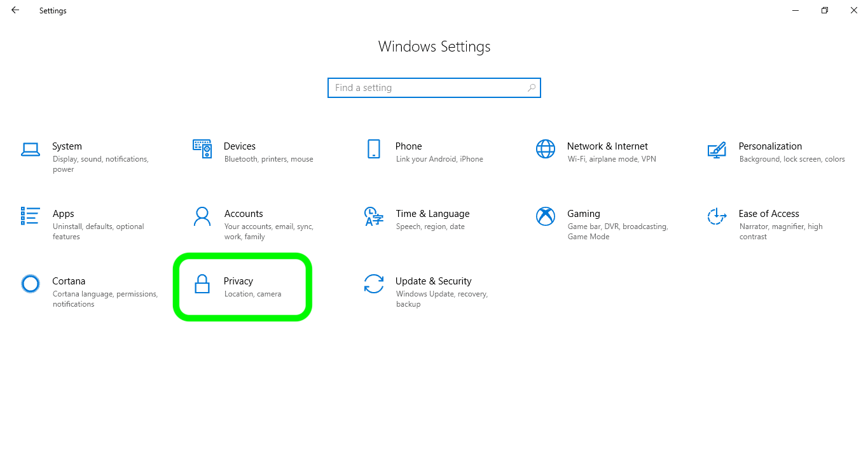This screenshot has width=868, height=467.
Task: Click 'Speech, region, date' text
Action: (430, 227)
